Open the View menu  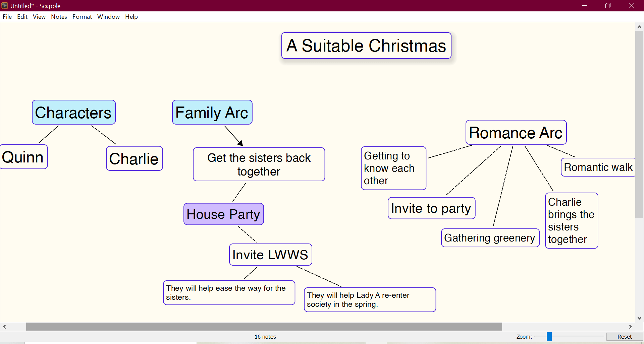coord(39,17)
